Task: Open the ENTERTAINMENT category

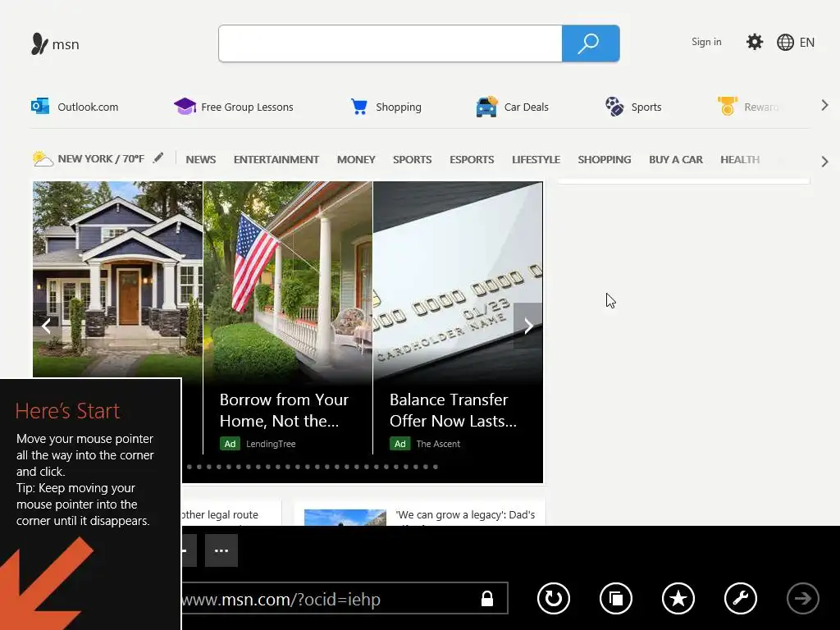Action: click(276, 160)
